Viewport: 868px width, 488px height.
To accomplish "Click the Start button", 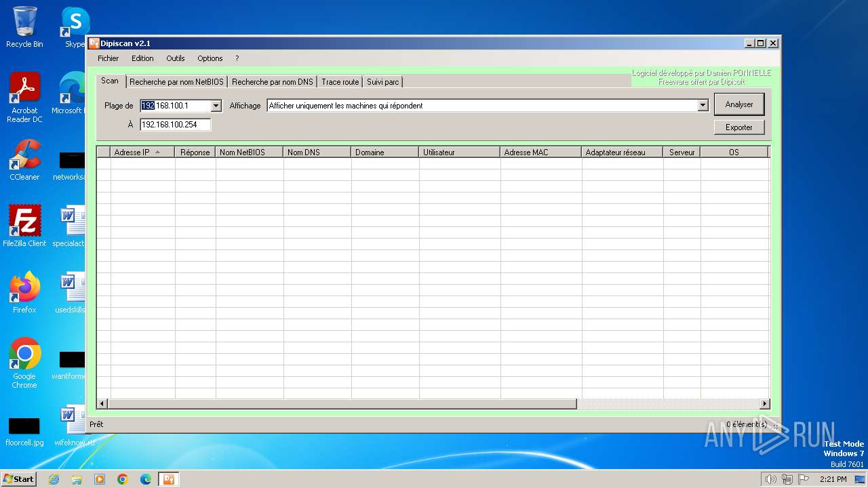I will point(18,479).
